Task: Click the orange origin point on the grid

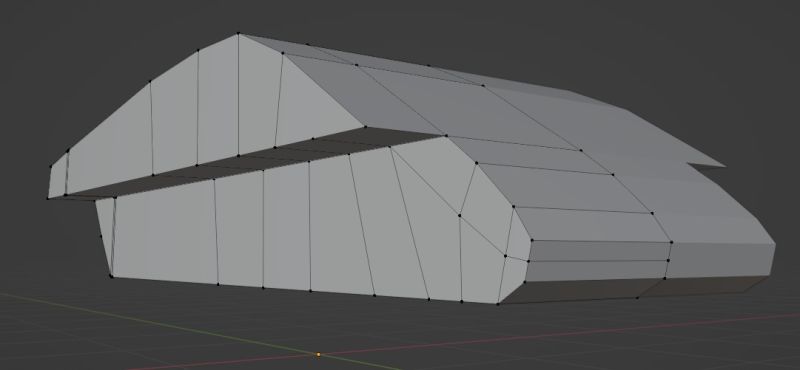Action: point(319,354)
